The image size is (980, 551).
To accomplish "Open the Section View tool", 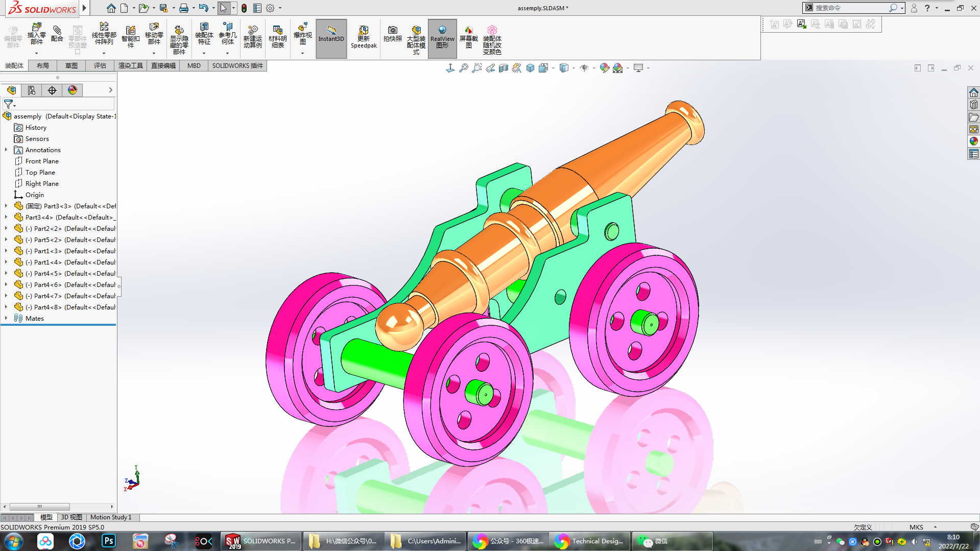I will (x=504, y=68).
